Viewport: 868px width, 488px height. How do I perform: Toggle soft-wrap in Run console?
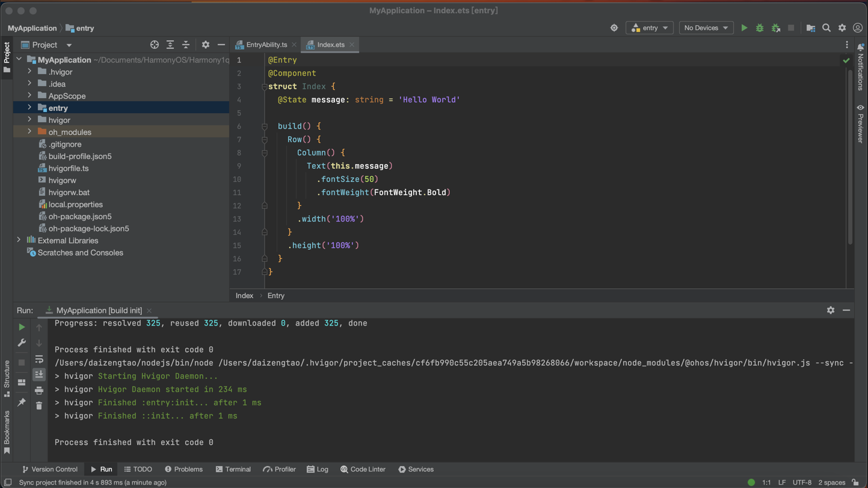click(x=39, y=359)
